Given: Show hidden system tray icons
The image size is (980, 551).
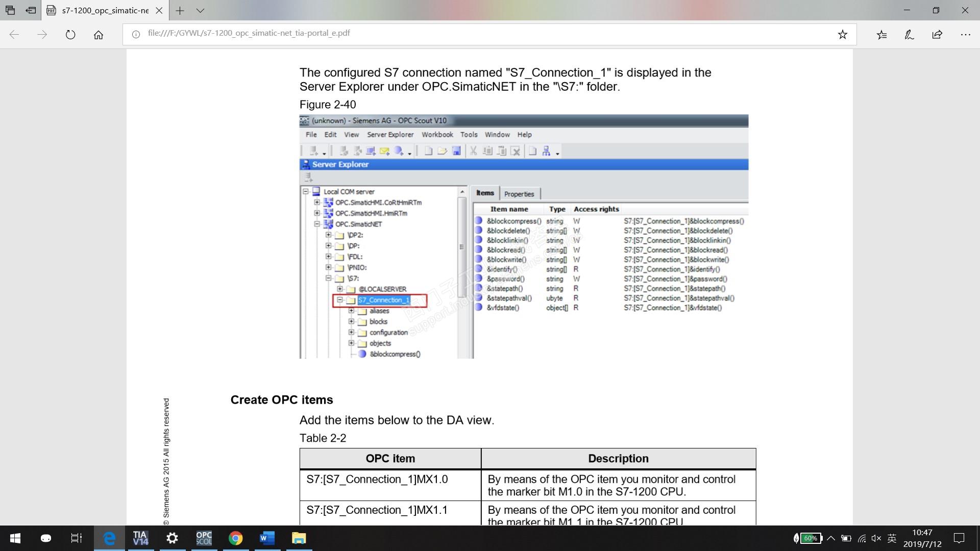Looking at the screenshot, I should [x=830, y=538].
